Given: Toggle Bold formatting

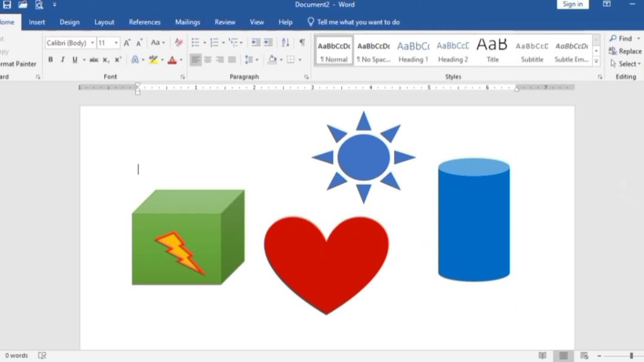Looking at the screenshot, I should click(50, 60).
